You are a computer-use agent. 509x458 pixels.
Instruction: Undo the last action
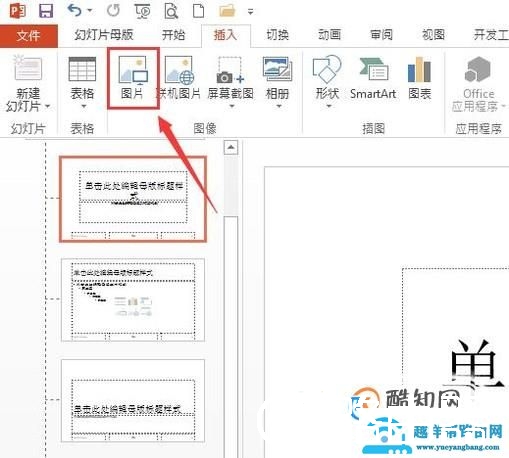(74, 11)
